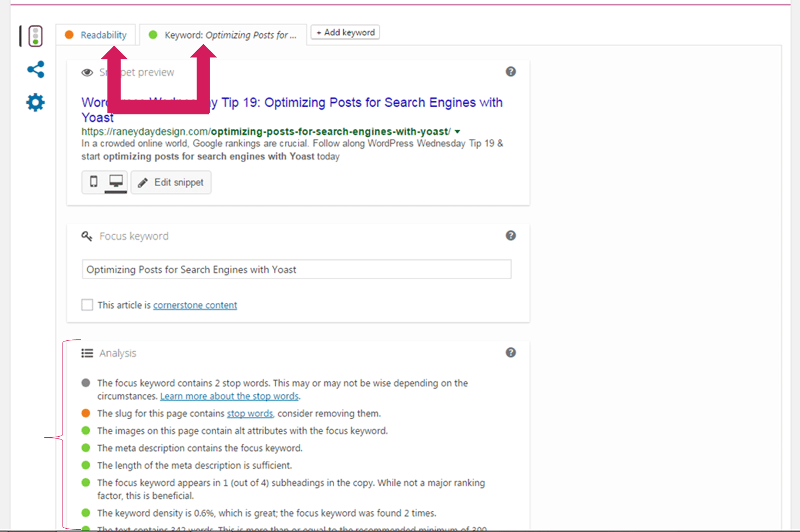
Task: Click the snippet meta description text
Action: tap(292, 150)
